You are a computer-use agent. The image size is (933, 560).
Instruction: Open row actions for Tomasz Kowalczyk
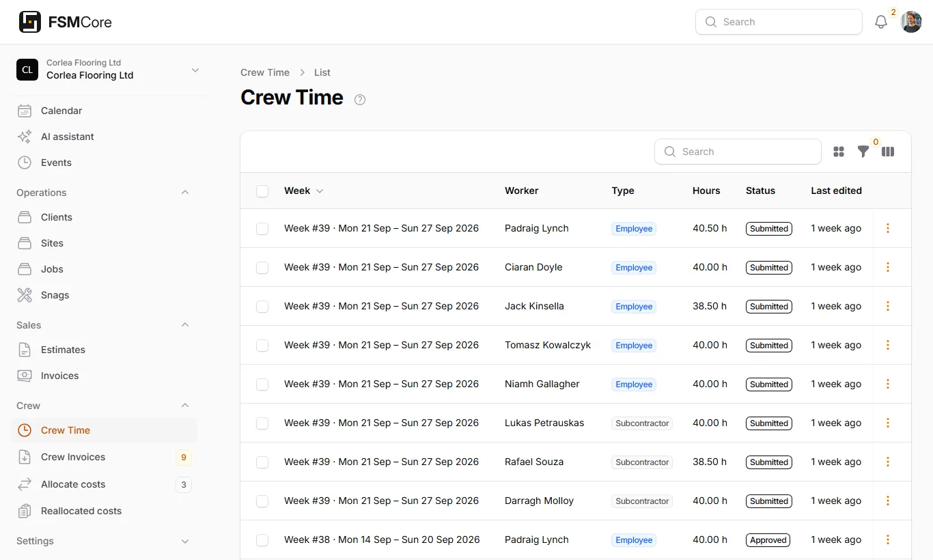point(888,345)
